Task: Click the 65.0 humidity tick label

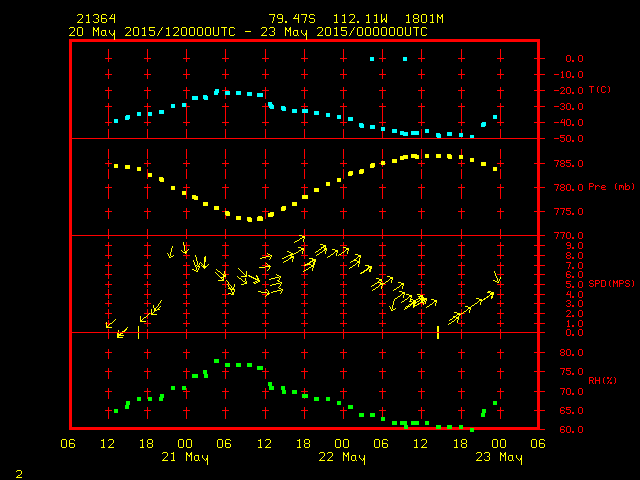Action: click(x=571, y=411)
